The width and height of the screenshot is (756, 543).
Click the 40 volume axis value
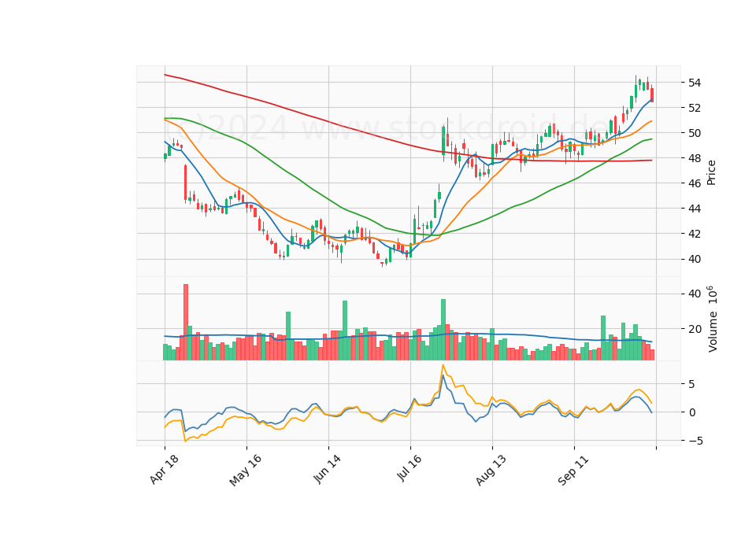coord(695,294)
